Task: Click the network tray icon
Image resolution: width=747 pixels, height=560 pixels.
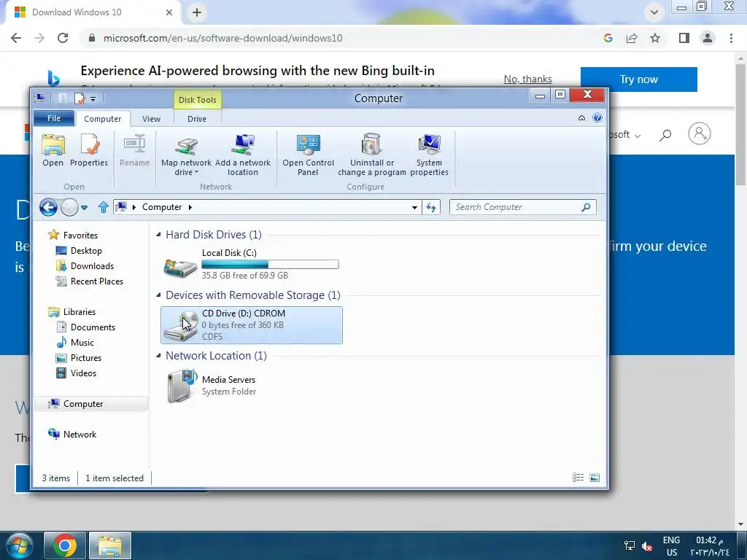Action: click(630, 545)
